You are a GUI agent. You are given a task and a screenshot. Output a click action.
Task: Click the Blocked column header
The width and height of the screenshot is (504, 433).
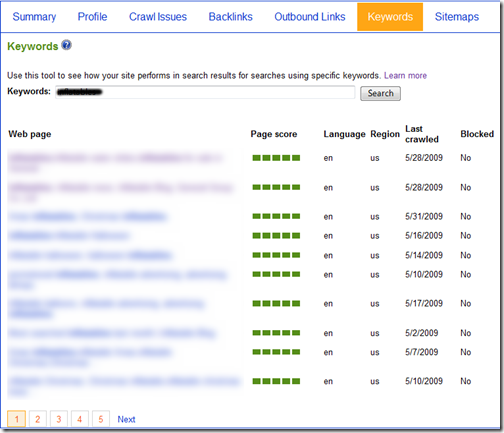click(x=477, y=134)
